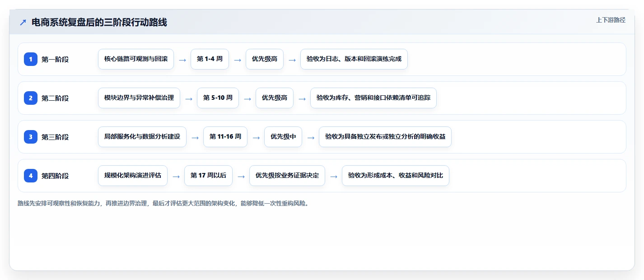
Task: Click the trend arrow icon beside the title
Action: click(x=23, y=22)
